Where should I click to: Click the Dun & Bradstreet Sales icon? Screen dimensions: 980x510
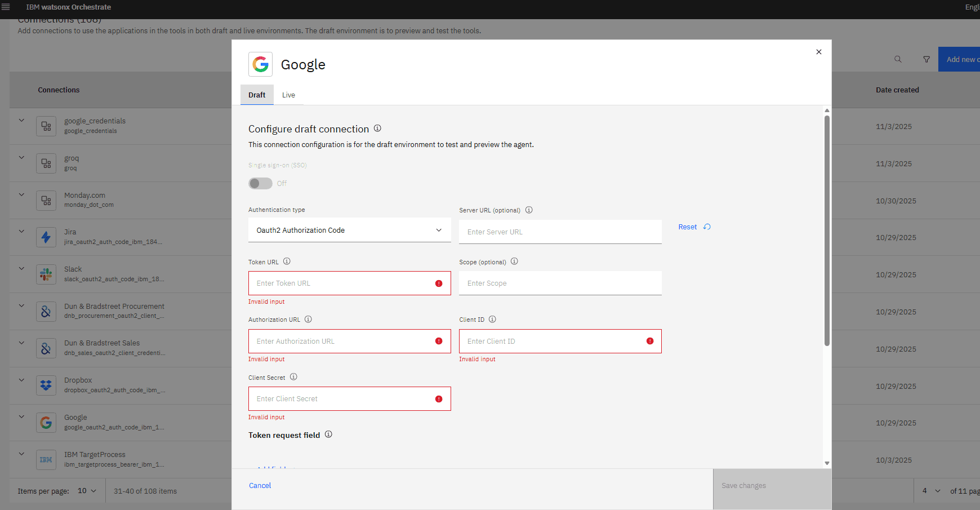click(x=46, y=348)
